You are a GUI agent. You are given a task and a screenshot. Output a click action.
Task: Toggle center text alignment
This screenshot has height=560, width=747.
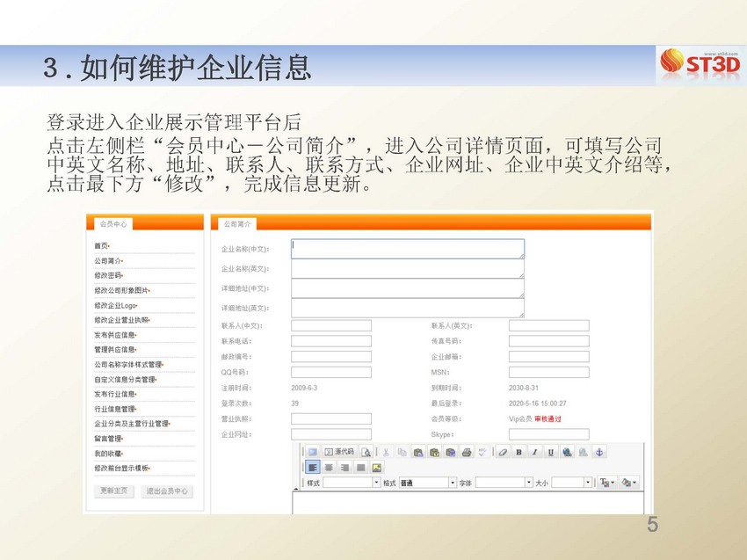point(329,468)
